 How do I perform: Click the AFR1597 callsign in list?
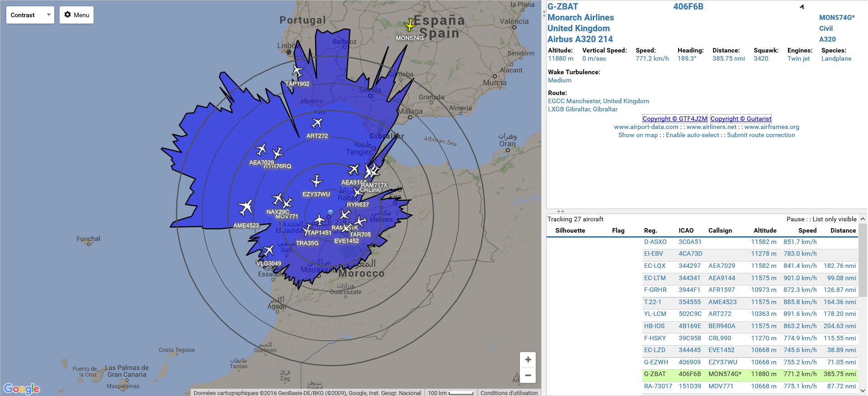pos(722,290)
